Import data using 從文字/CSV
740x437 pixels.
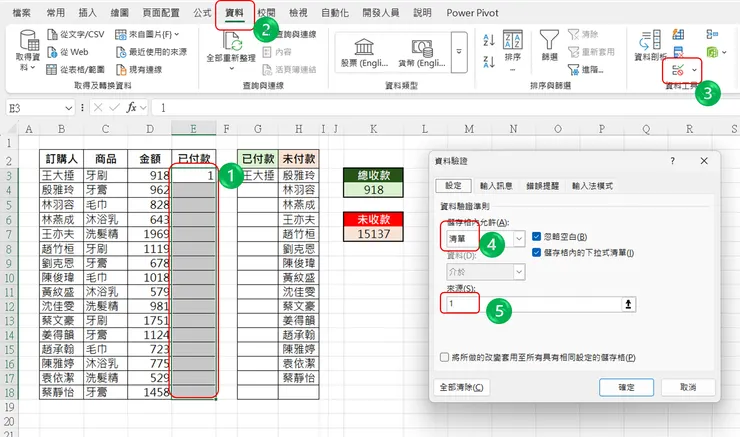(x=76, y=34)
